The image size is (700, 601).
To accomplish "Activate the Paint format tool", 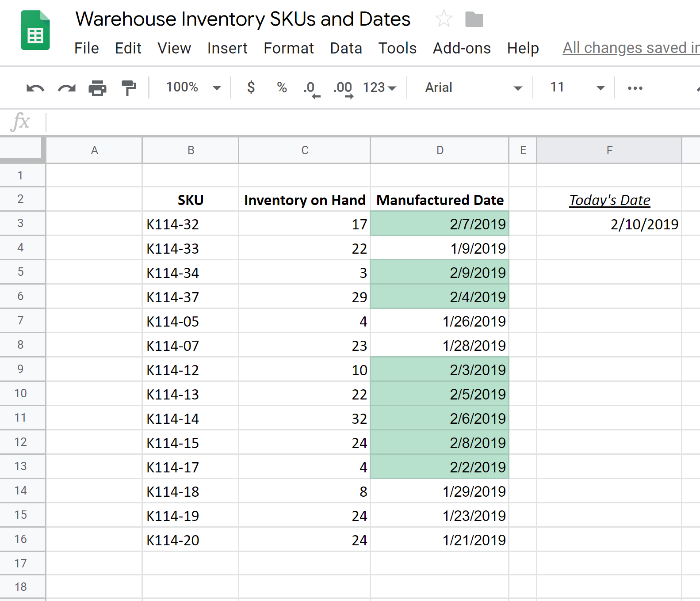I will point(129,88).
